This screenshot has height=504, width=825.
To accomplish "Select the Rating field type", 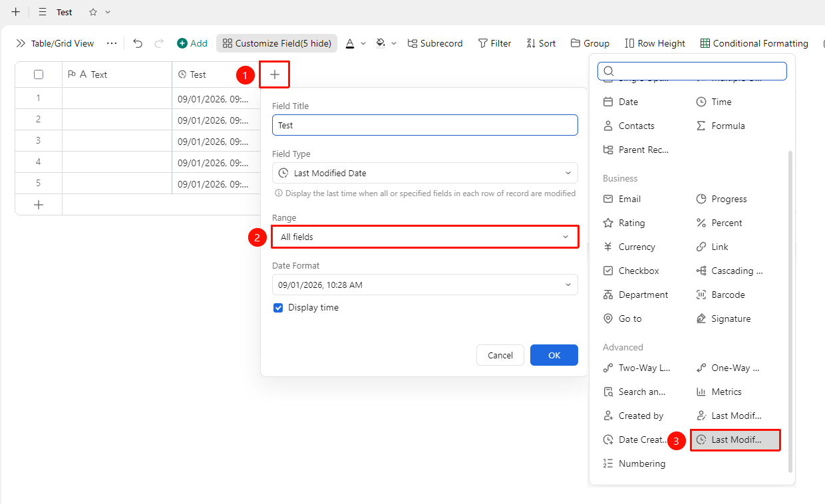I will click(624, 223).
